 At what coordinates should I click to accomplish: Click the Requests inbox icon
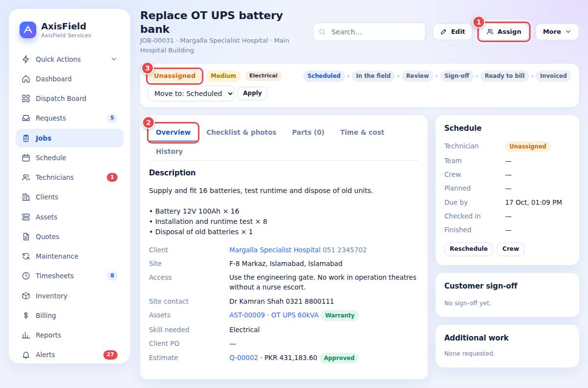click(26, 118)
